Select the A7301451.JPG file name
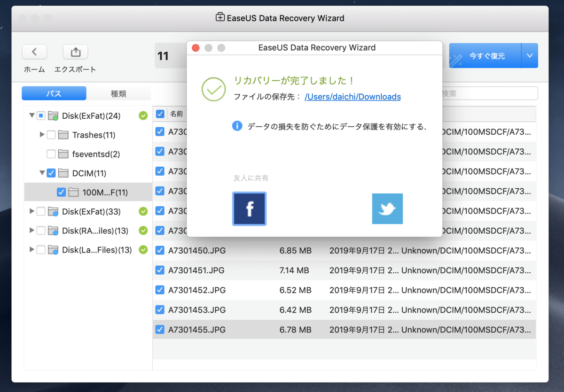This screenshot has height=392, width=564. click(x=197, y=270)
